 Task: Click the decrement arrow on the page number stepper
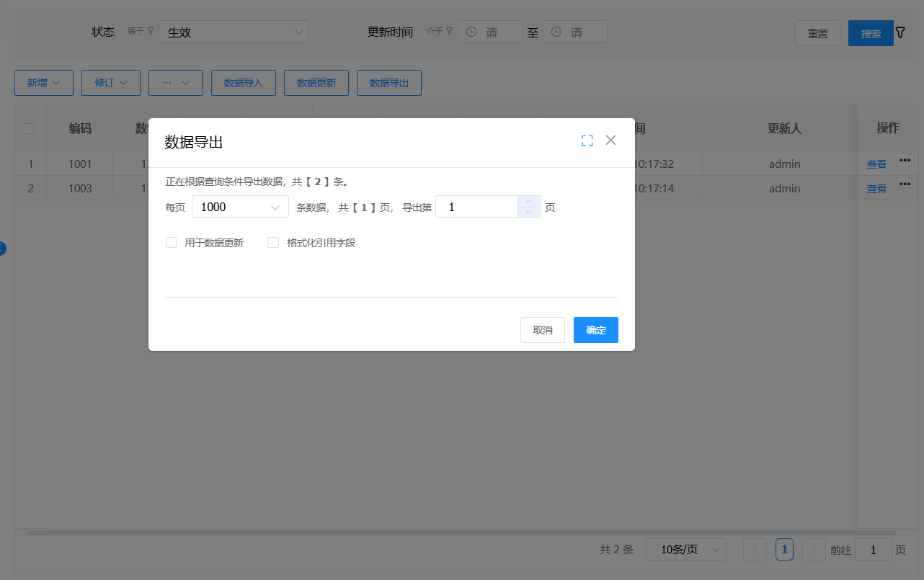coord(529,212)
